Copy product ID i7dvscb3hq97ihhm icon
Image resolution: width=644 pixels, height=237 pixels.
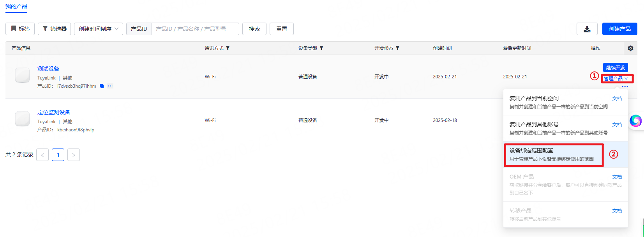[x=102, y=86]
